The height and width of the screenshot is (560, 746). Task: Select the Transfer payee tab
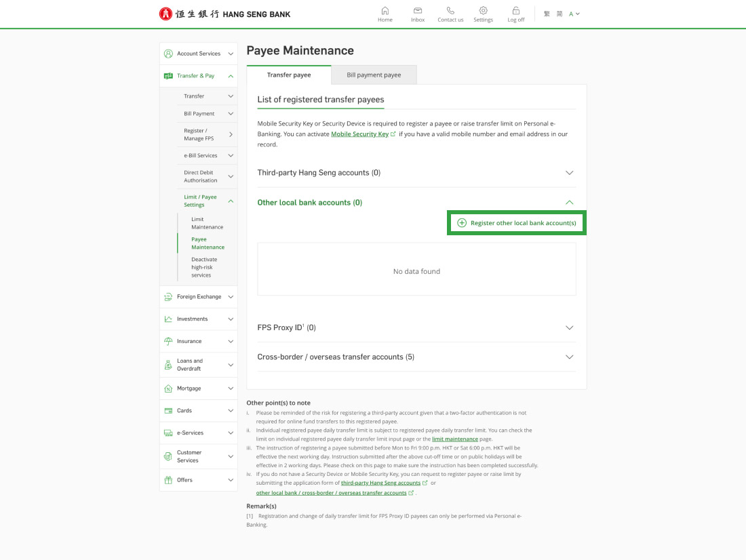(x=289, y=75)
